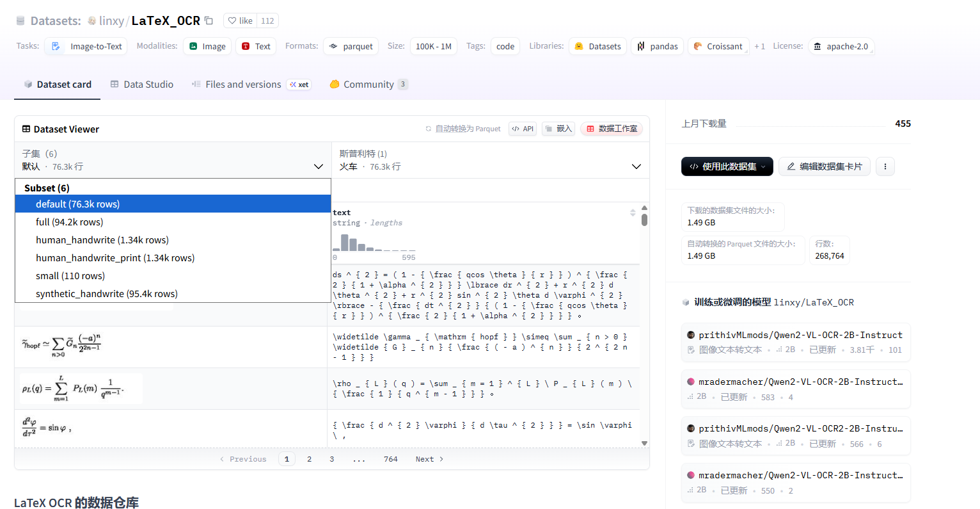
Task: Click the API code button
Action: tap(522, 129)
